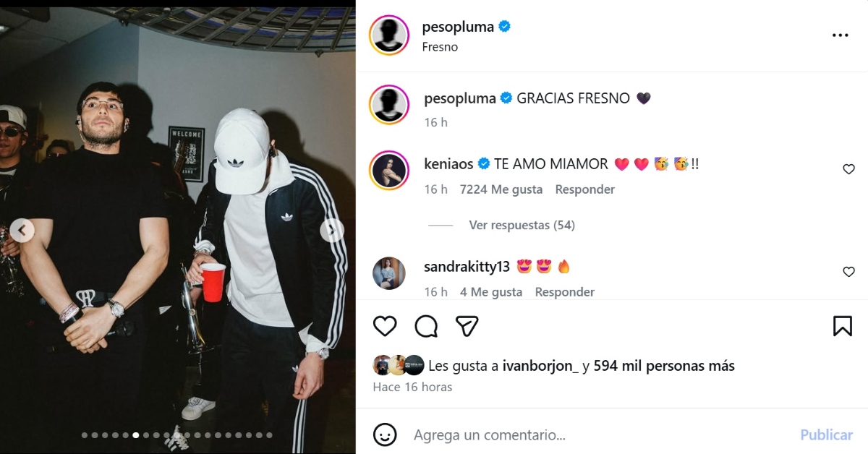Show the 594 mil personas más likes list

(664, 366)
